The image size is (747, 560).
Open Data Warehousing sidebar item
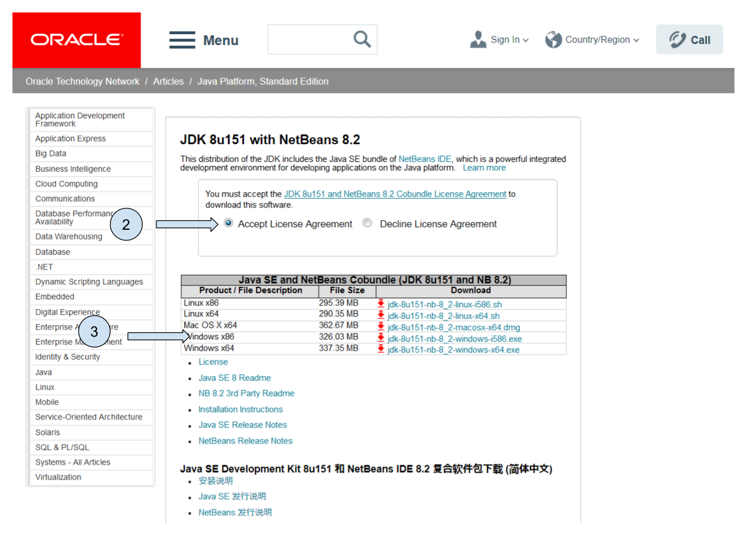tap(91, 236)
